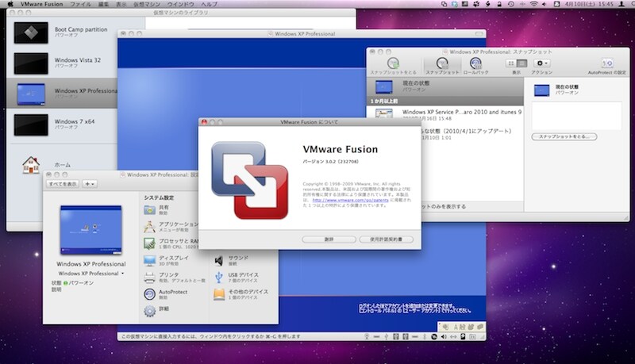Select Windows XP Service Pack snapshot entry
Image resolution: width=635 pixels, height=364 pixels.
[x=444, y=114]
